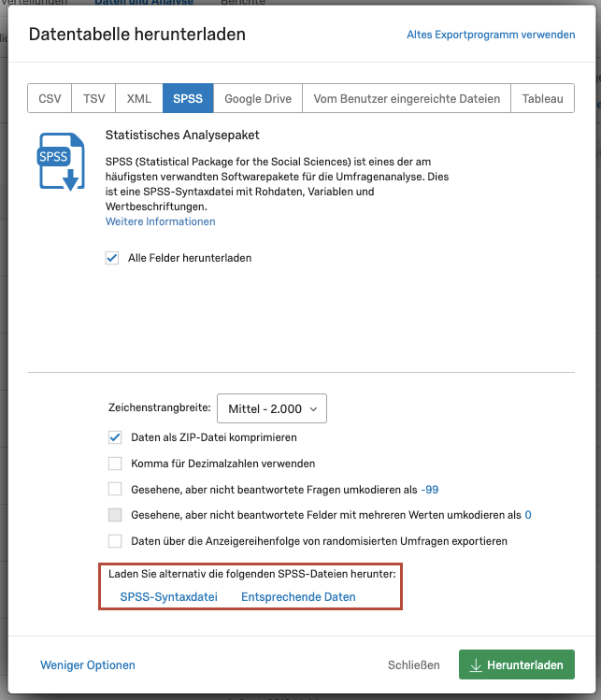Viewport: 601px width, 700px height.
Task: Enable recoding unanswered Fragen as -99
Action: (x=115, y=490)
